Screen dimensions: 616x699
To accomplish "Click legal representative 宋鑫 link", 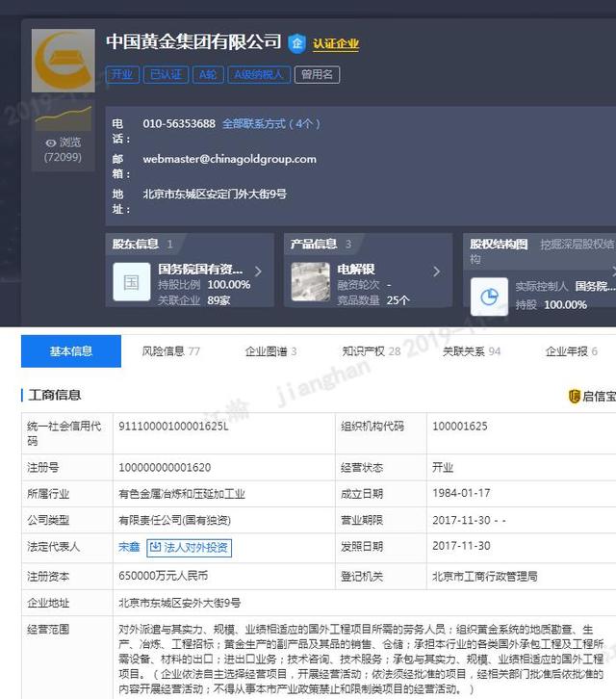I will [x=128, y=547].
